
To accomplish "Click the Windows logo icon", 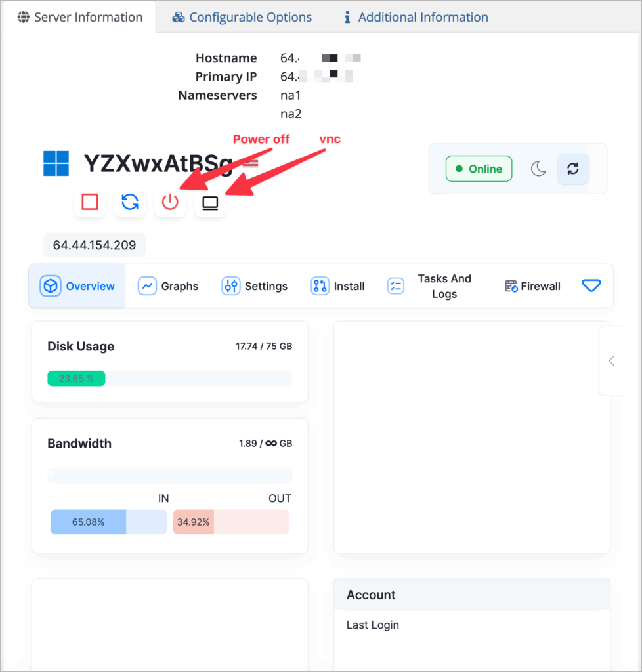I will point(56,163).
